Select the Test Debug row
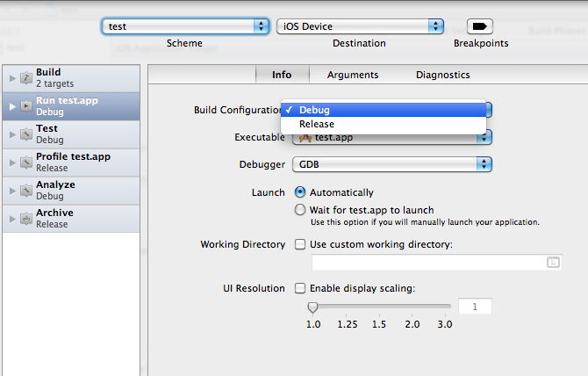 [x=71, y=134]
